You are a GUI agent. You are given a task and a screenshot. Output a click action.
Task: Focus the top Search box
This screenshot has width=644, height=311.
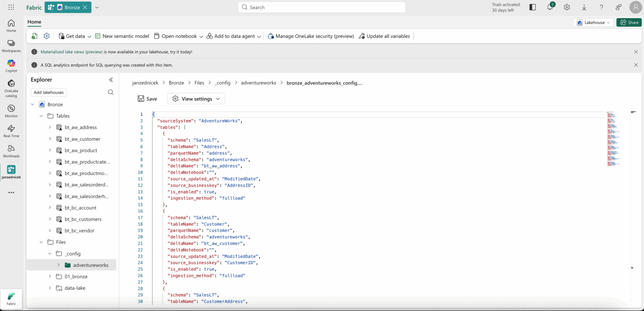(x=322, y=7)
